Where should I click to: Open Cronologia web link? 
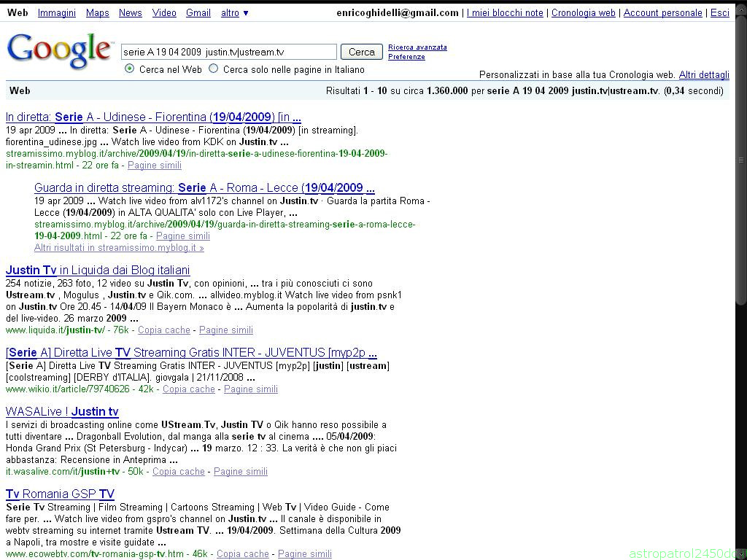pyautogui.click(x=584, y=13)
